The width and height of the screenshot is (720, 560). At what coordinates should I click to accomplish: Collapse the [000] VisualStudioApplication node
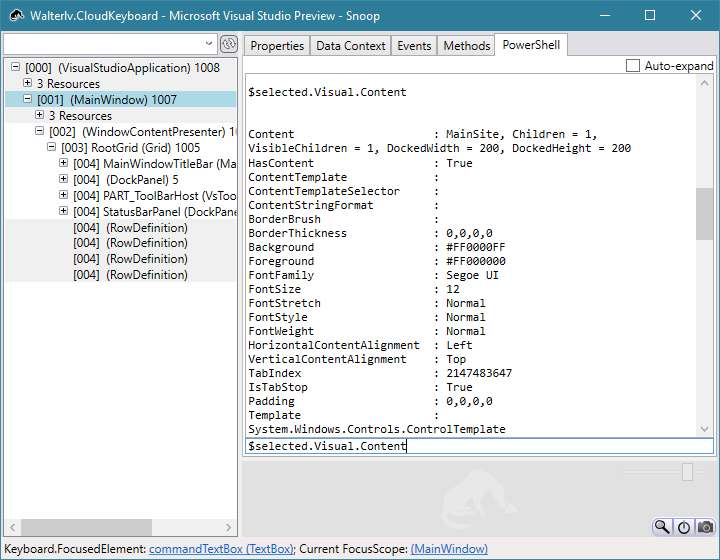[15, 68]
